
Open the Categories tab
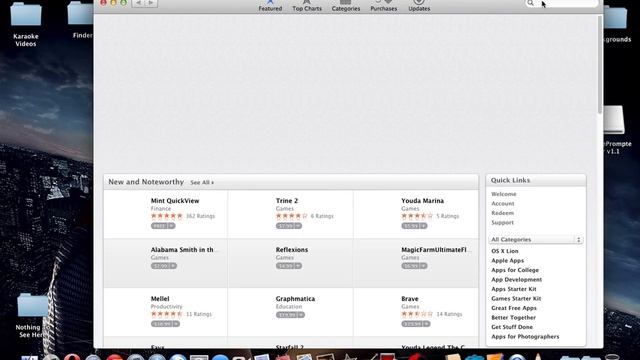(346, 6)
